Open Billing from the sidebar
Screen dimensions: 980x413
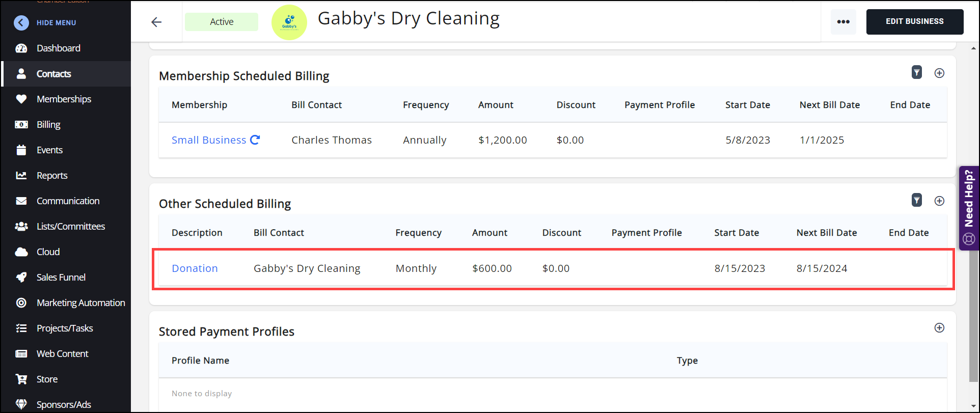[48, 125]
